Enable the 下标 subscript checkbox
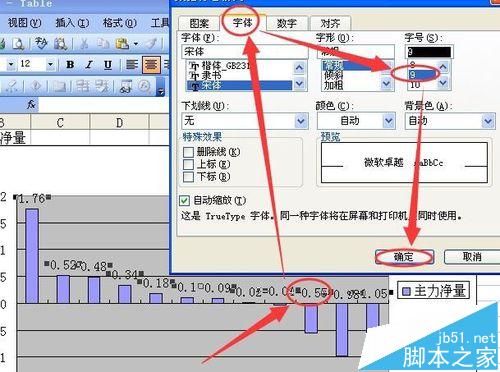 [188, 177]
